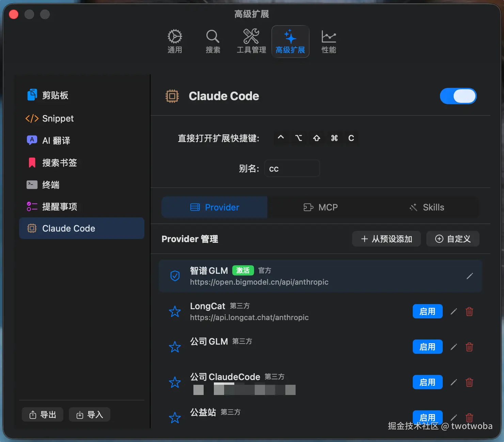Toggle the Claude Code extension switch
The image size is (504, 442).
(458, 96)
